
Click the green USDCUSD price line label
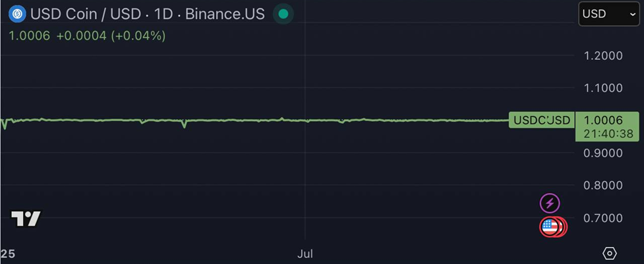pyautogui.click(x=541, y=120)
